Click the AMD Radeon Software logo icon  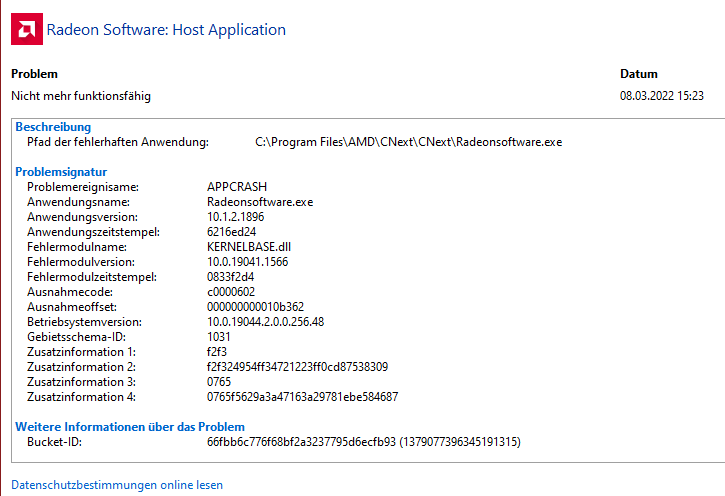click(27, 29)
